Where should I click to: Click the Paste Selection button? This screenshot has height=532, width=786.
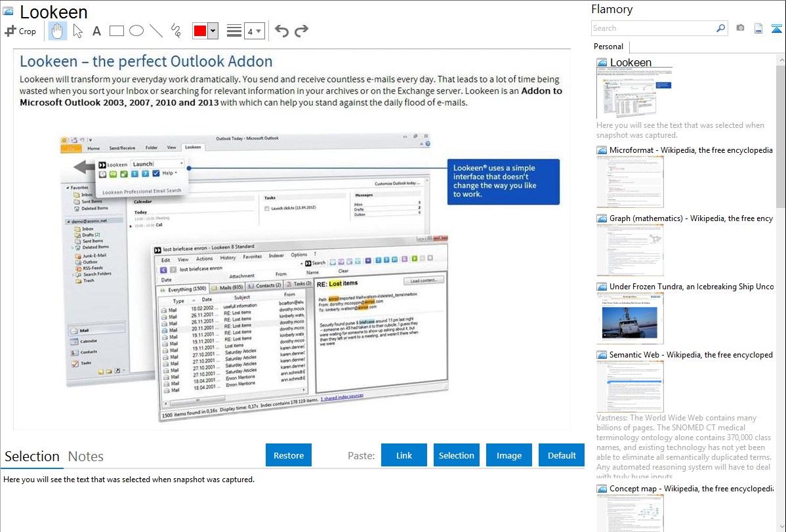[456, 455]
